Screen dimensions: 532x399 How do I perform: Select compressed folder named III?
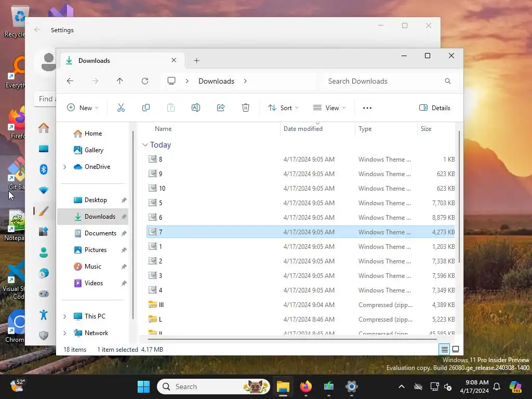click(x=301, y=304)
